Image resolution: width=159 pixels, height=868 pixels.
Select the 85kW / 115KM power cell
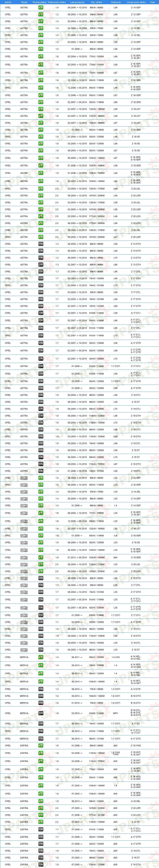97,777
